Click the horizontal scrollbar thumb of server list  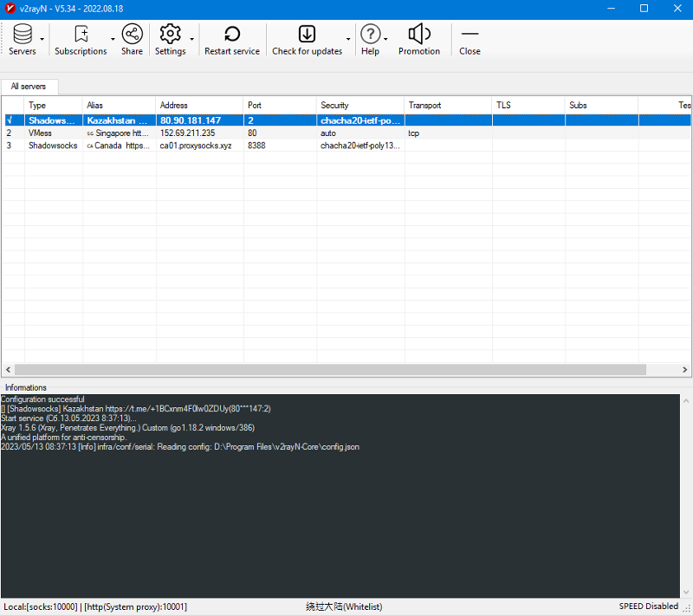pos(330,369)
